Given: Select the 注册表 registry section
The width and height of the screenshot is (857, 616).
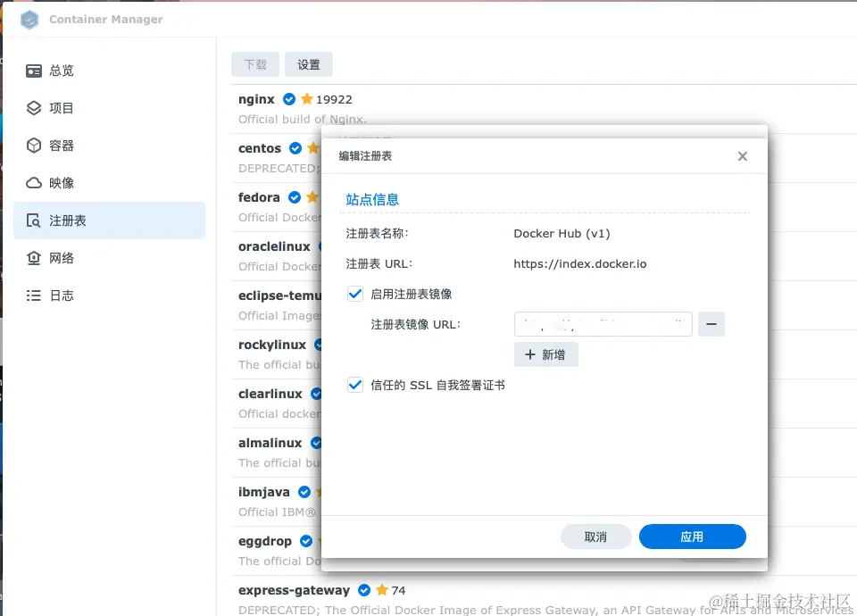Looking at the screenshot, I should pos(109,221).
